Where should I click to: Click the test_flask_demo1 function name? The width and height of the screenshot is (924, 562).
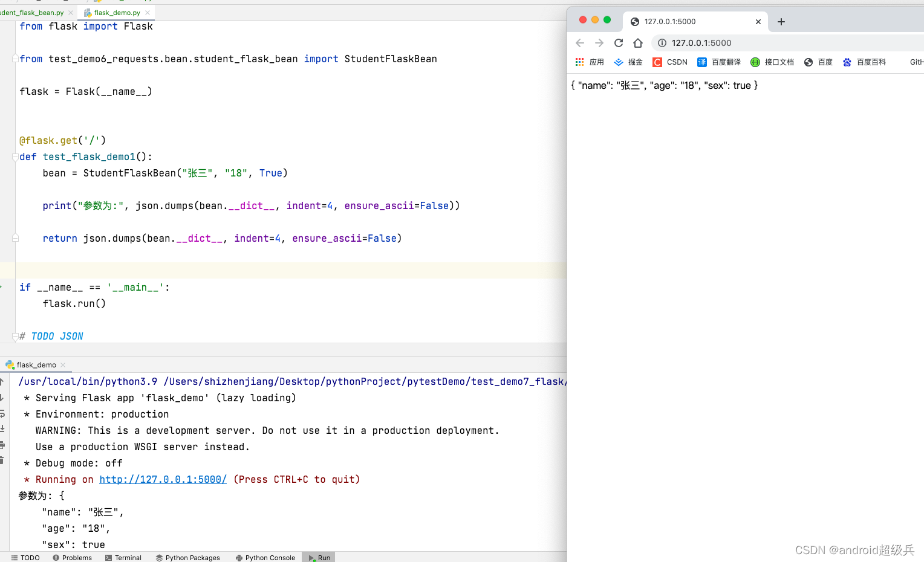[89, 157]
